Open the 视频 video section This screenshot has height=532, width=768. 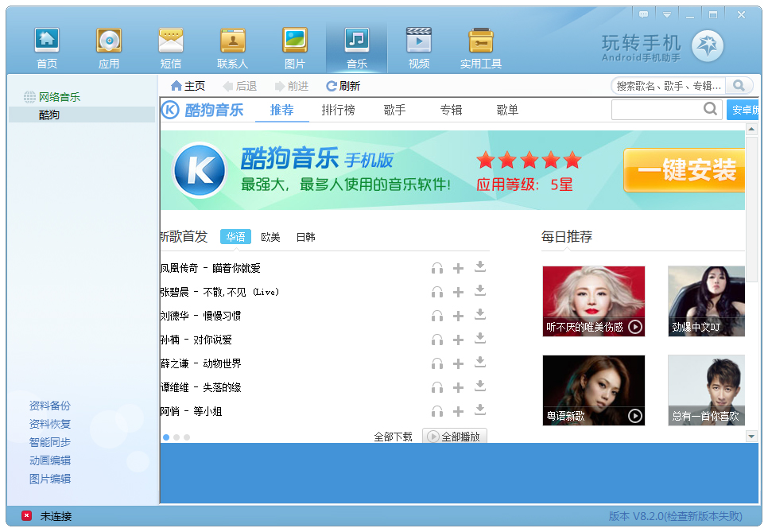click(419, 48)
